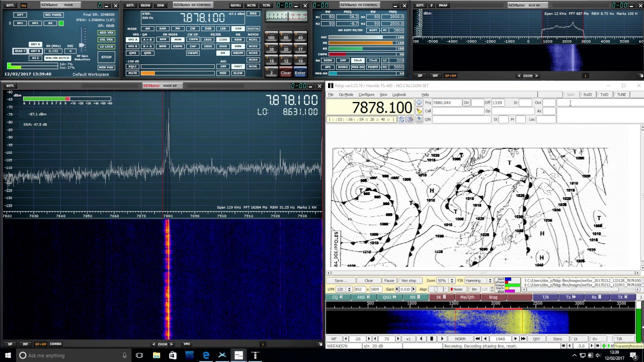This screenshot has height=362, width=644.
Task: Click the refresh icon under fldigi's frequency display
Action: pos(401,119)
